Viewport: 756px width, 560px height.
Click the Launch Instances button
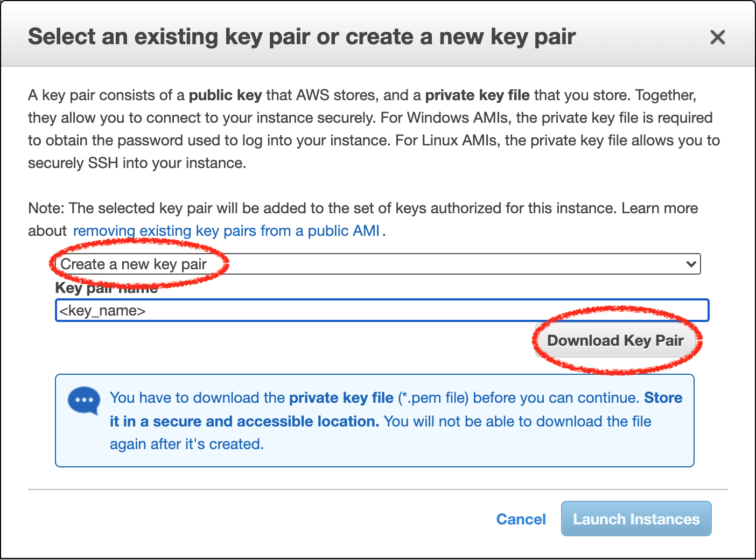[636, 519]
